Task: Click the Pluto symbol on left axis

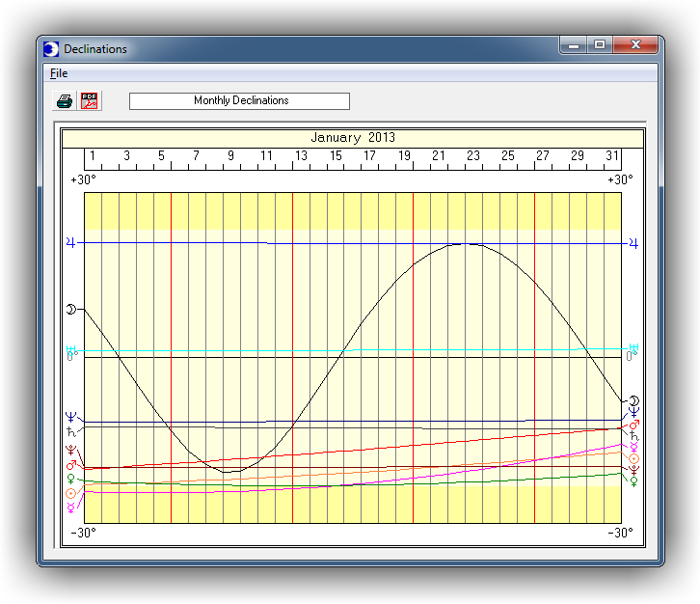Action: 70,450
